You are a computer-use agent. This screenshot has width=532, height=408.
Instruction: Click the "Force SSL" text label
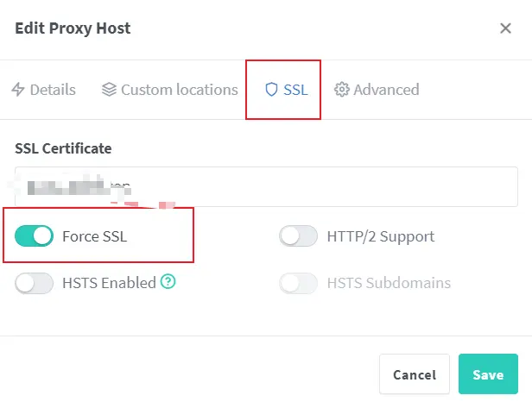[x=94, y=236]
